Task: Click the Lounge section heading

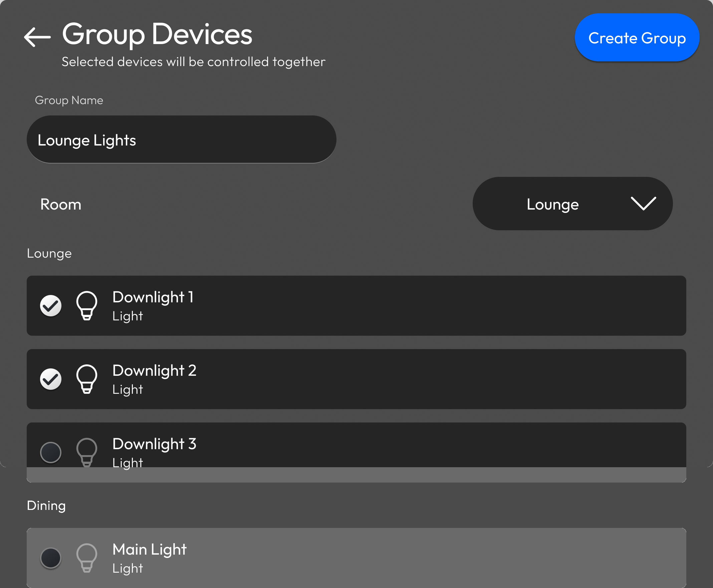Action: pos(49,253)
